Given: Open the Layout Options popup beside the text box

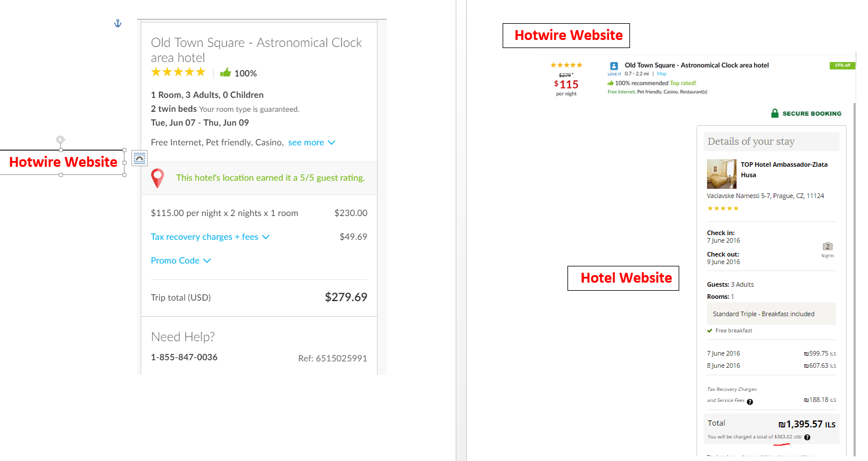Looking at the screenshot, I should [x=139, y=157].
